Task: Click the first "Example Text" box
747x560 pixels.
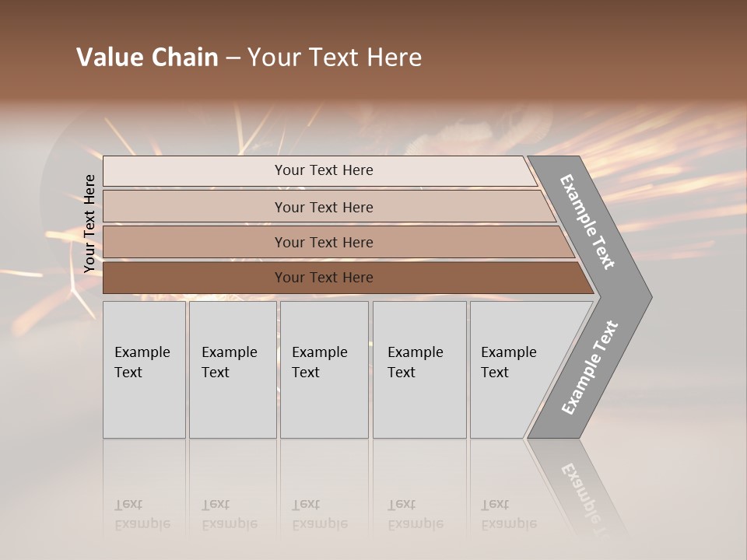Action: [x=144, y=369]
